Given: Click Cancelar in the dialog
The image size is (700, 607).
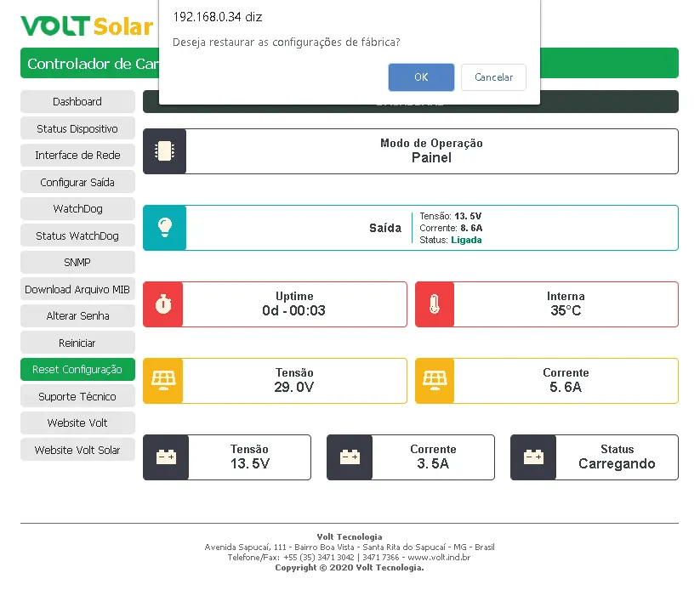Looking at the screenshot, I should [493, 77].
